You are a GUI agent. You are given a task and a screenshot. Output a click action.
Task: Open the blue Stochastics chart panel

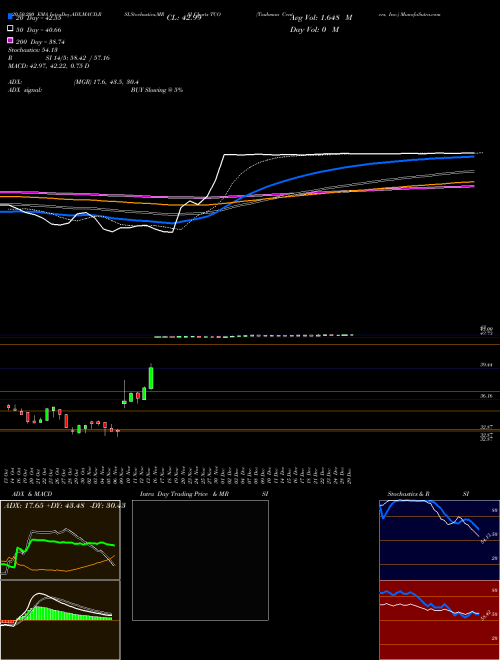click(439, 540)
